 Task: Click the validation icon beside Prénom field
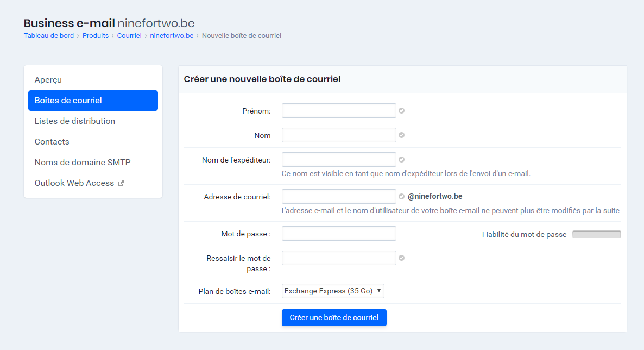401,110
